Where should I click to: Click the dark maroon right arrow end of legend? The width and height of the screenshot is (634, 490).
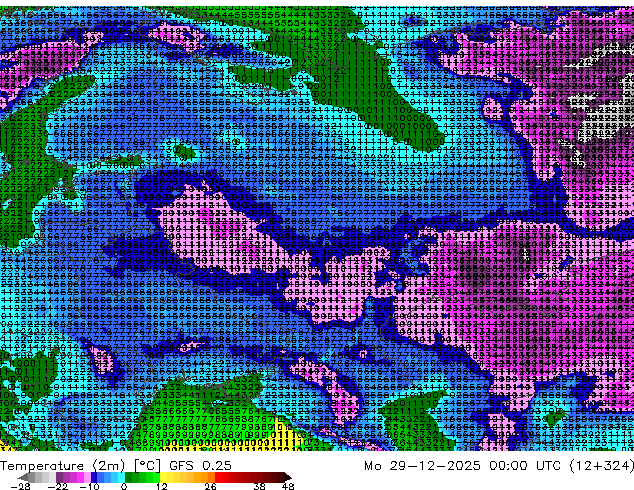click(x=288, y=477)
